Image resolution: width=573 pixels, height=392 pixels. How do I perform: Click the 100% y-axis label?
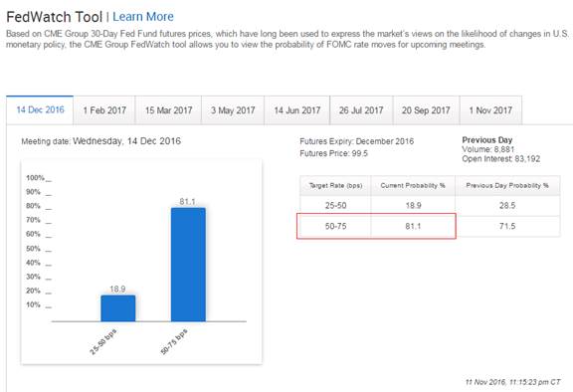pyautogui.click(x=35, y=178)
